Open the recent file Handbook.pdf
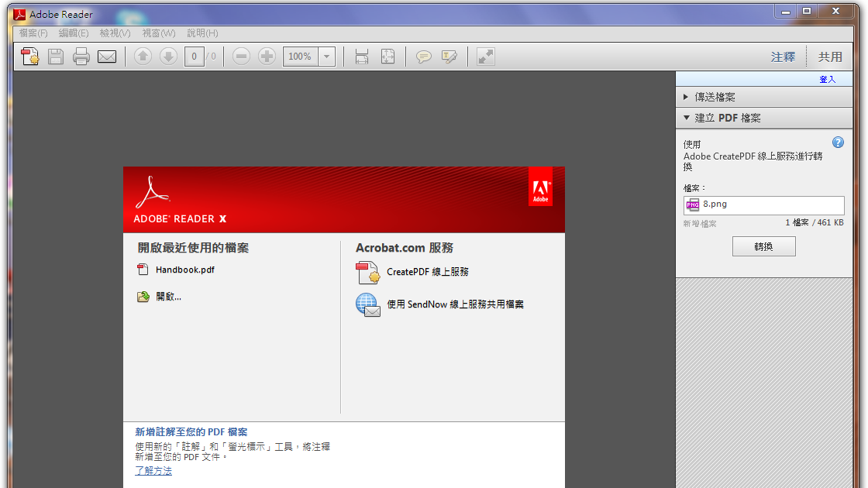Viewport: 868px width, 488px height. (x=185, y=270)
